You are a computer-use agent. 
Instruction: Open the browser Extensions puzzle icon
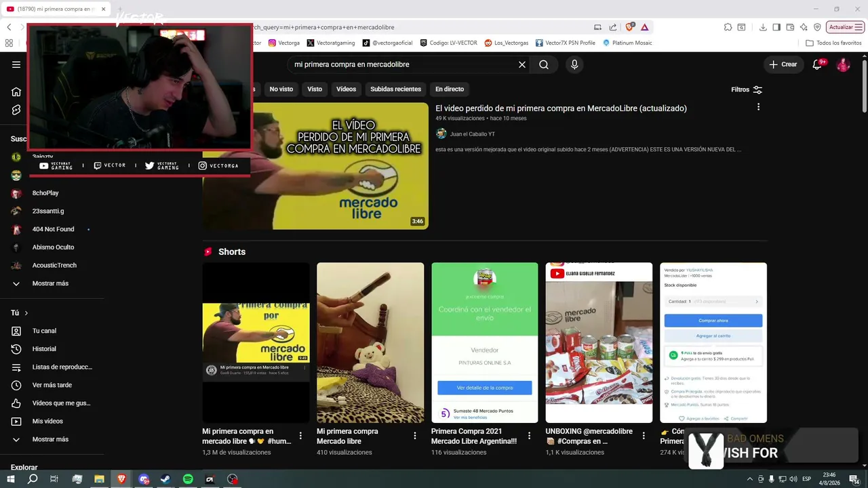click(x=728, y=27)
